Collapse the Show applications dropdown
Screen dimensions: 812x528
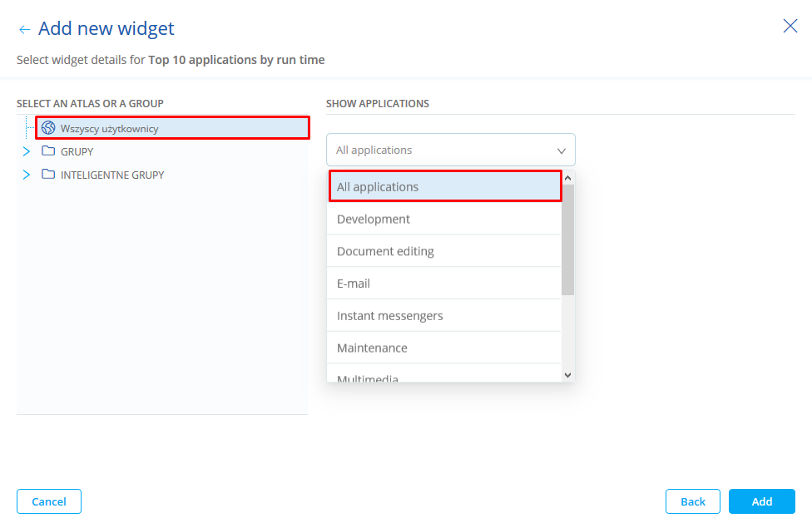561,151
